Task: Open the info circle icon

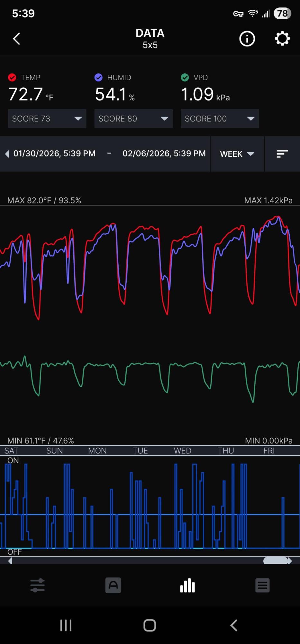Action: tap(247, 39)
